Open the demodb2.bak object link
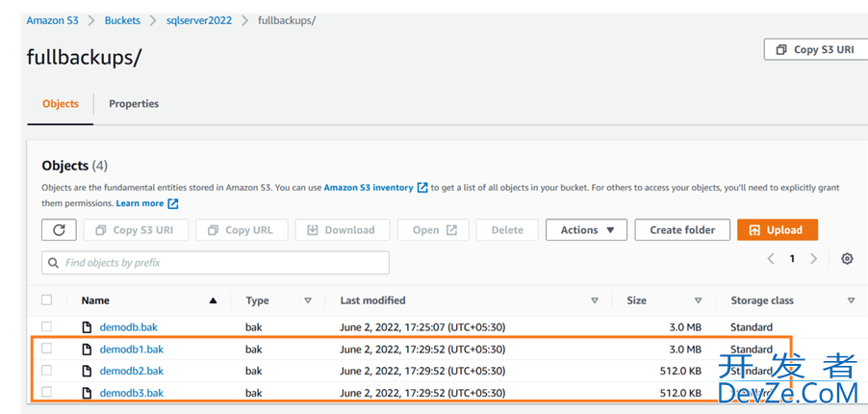Viewport: 868px width, 414px height. point(132,371)
